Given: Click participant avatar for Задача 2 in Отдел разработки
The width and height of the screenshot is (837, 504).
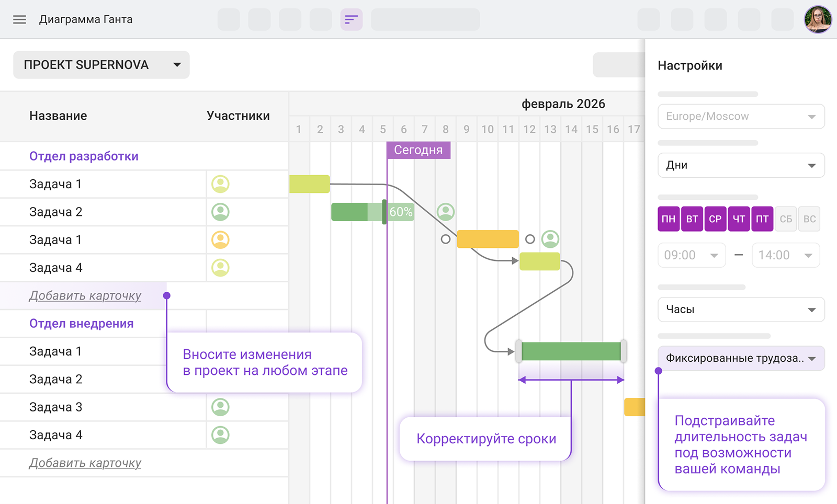Looking at the screenshot, I should (x=220, y=212).
